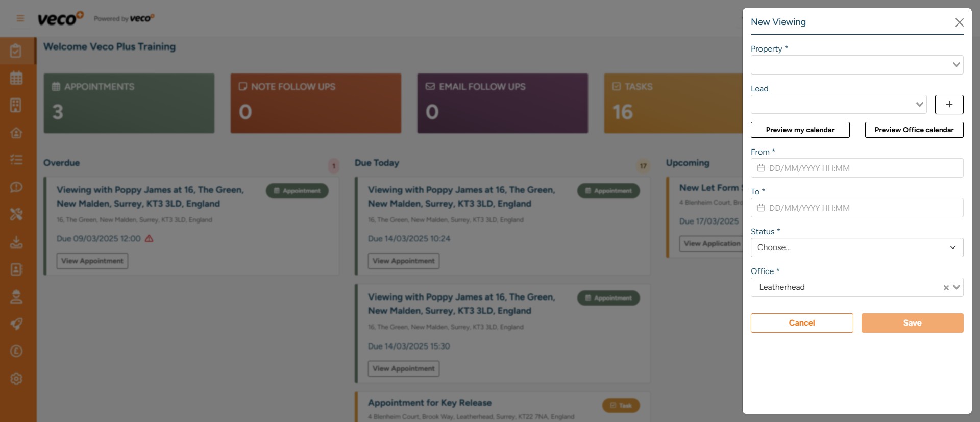The image size is (980, 422).
Task: Expand the Status Choose... dropdown
Action: [857, 247]
